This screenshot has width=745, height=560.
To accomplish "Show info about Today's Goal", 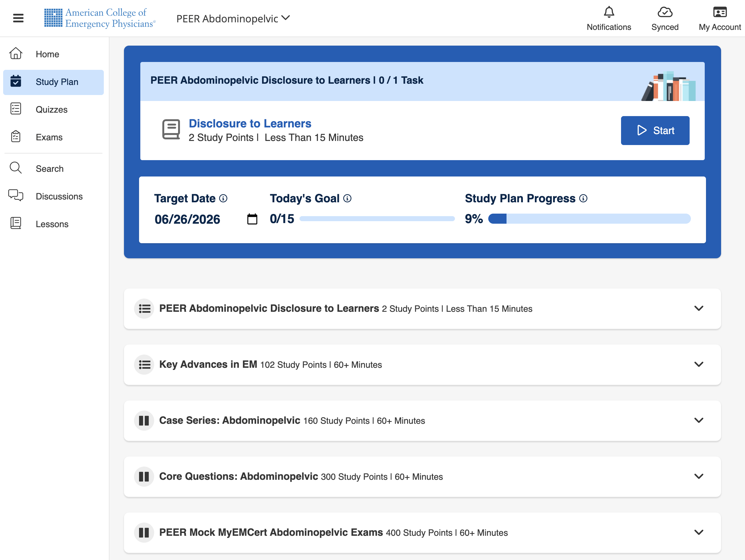I will point(347,198).
